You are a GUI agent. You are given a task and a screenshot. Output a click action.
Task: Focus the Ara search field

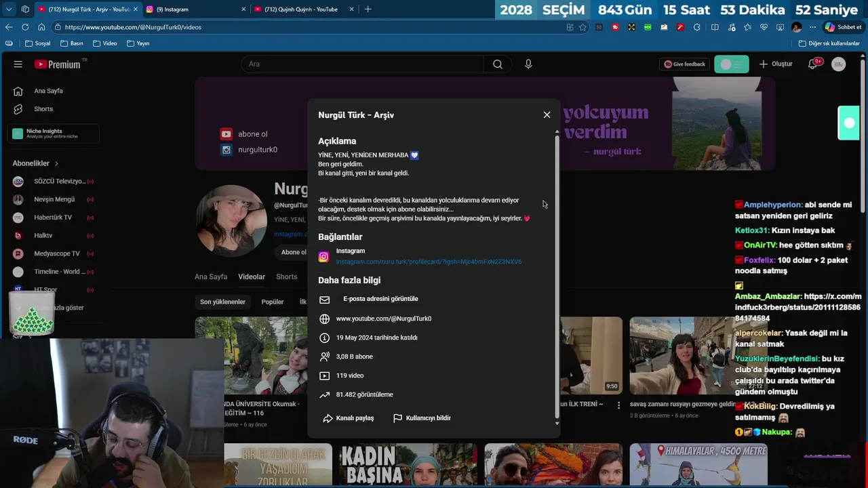362,64
